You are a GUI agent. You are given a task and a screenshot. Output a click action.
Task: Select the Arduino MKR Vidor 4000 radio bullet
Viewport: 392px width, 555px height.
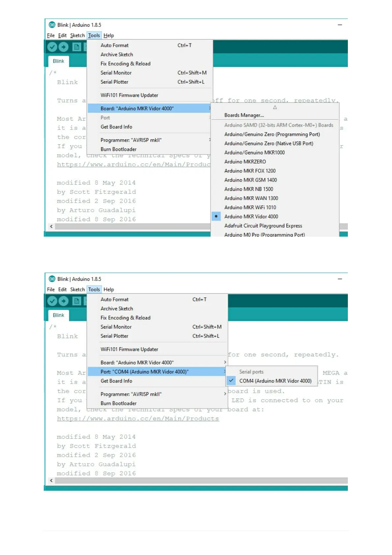(x=216, y=217)
